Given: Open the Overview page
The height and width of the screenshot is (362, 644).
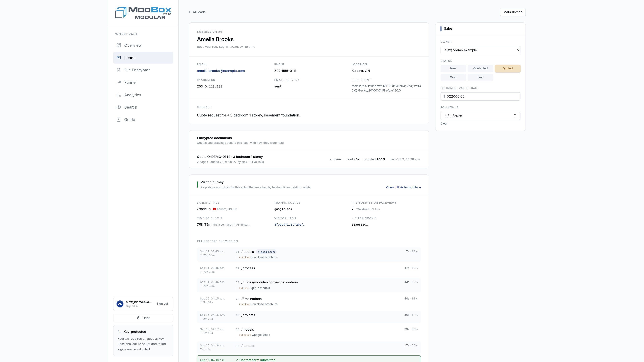Looking at the screenshot, I should click(x=143, y=45).
